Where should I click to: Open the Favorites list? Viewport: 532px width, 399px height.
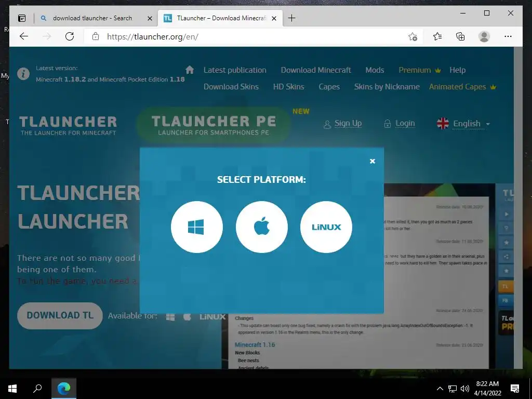click(437, 36)
